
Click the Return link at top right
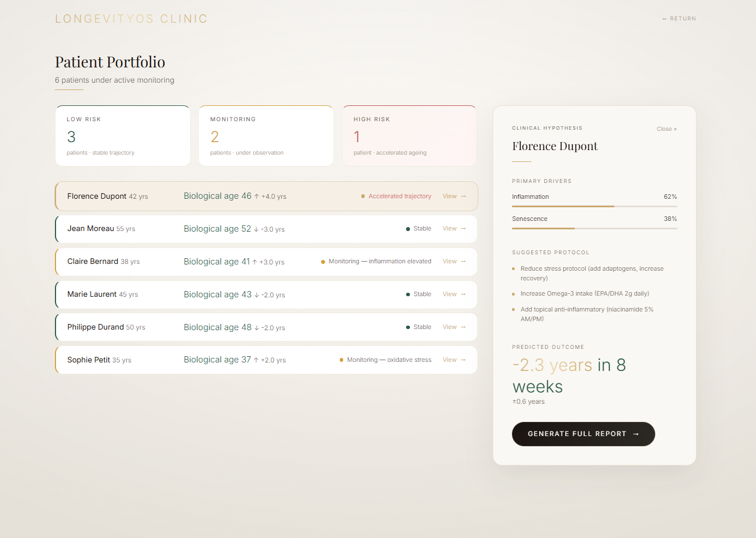pos(679,19)
